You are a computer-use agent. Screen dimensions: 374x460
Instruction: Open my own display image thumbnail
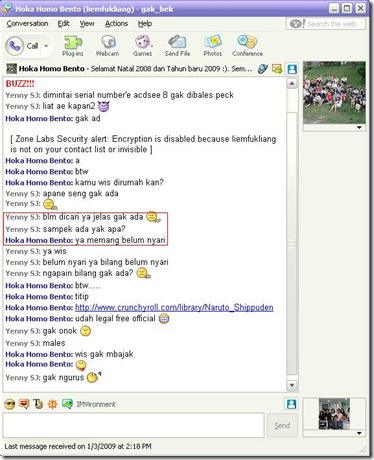(x=334, y=414)
